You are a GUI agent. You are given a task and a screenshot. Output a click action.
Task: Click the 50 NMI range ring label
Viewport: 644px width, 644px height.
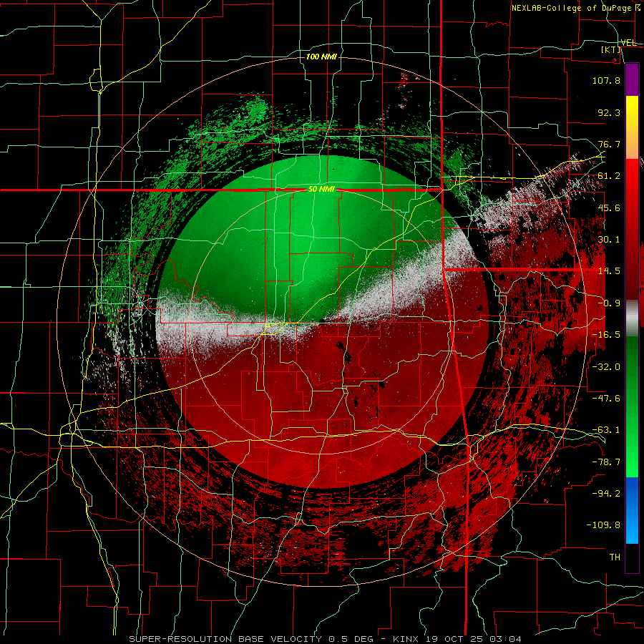321,190
